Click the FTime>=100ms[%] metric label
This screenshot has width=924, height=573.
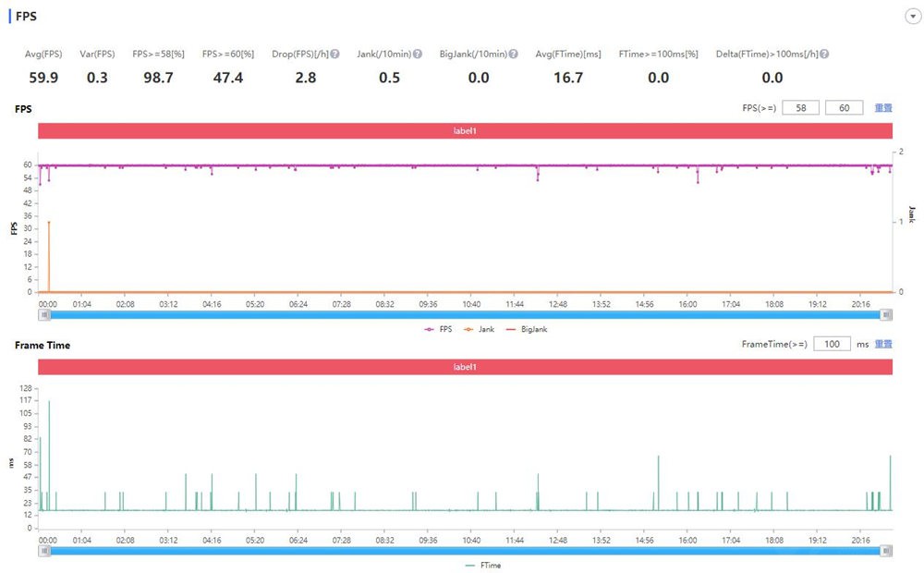pyautogui.click(x=658, y=54)
